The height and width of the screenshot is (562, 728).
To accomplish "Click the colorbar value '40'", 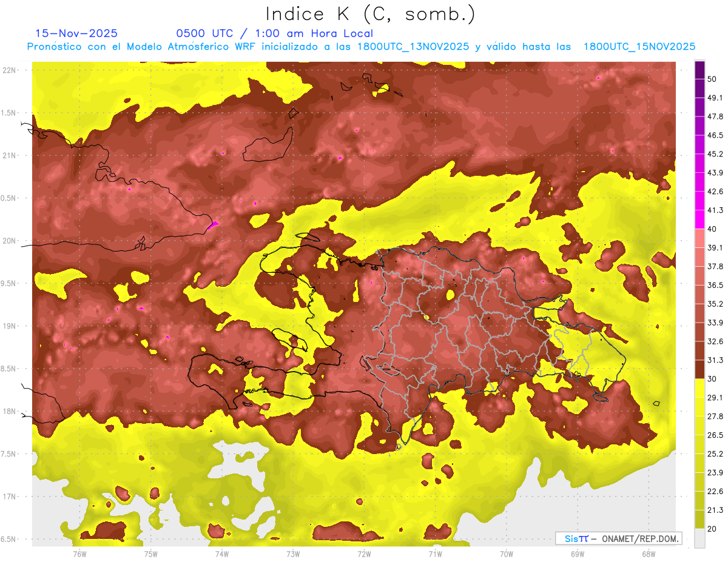I will (x=713, y=229).
